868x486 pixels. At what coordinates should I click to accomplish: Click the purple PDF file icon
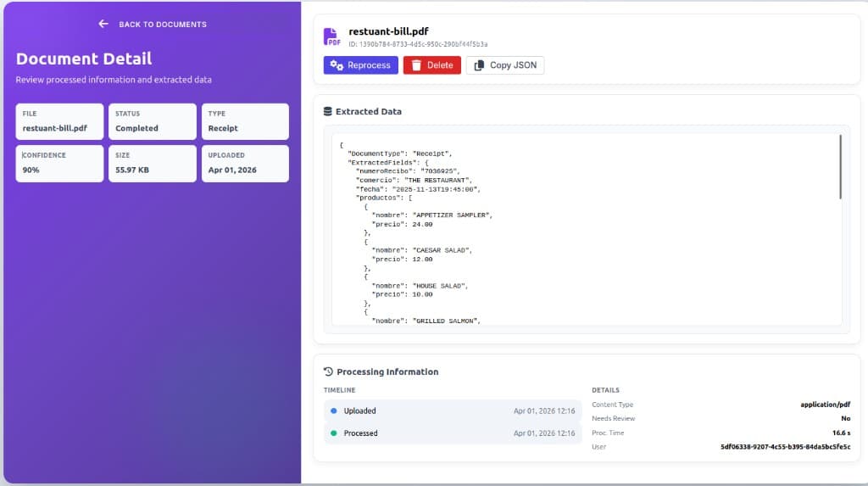point(331,36)
